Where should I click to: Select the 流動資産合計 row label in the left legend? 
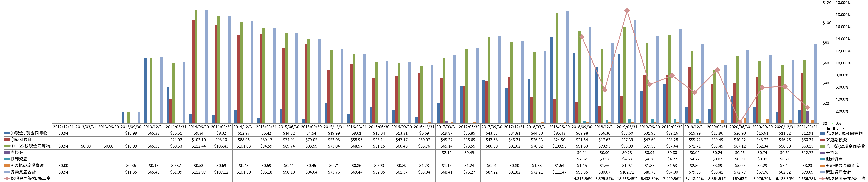coord(23,172)
